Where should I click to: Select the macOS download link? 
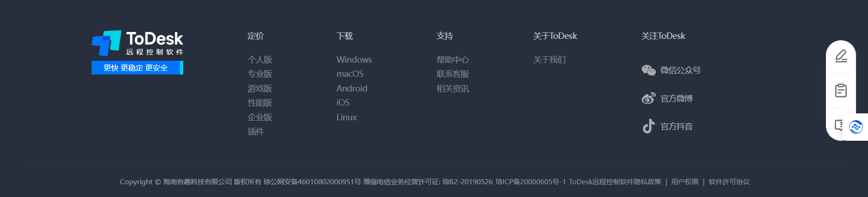350,74
